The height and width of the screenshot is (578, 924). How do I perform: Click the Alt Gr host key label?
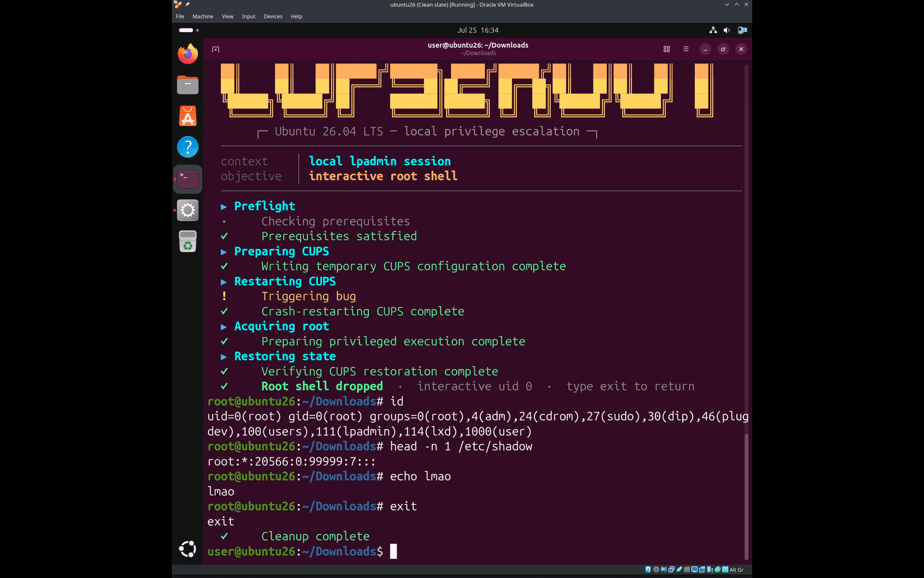737,570
